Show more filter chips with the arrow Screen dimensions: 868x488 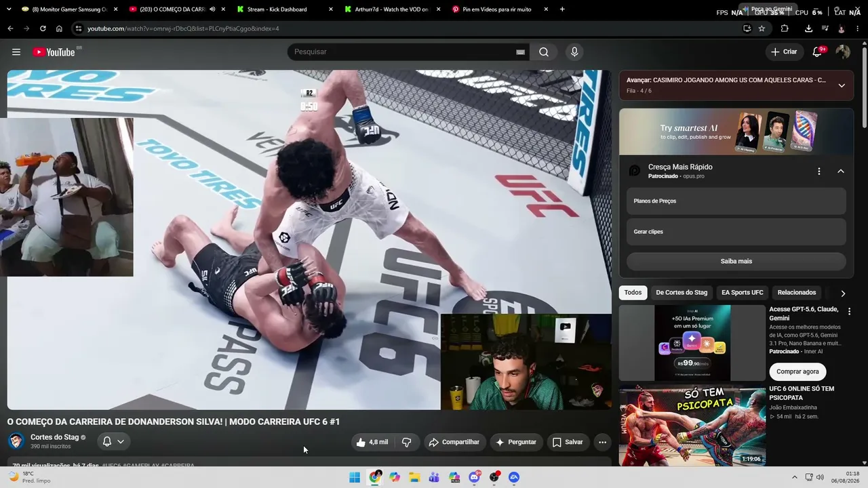[843, 293]
